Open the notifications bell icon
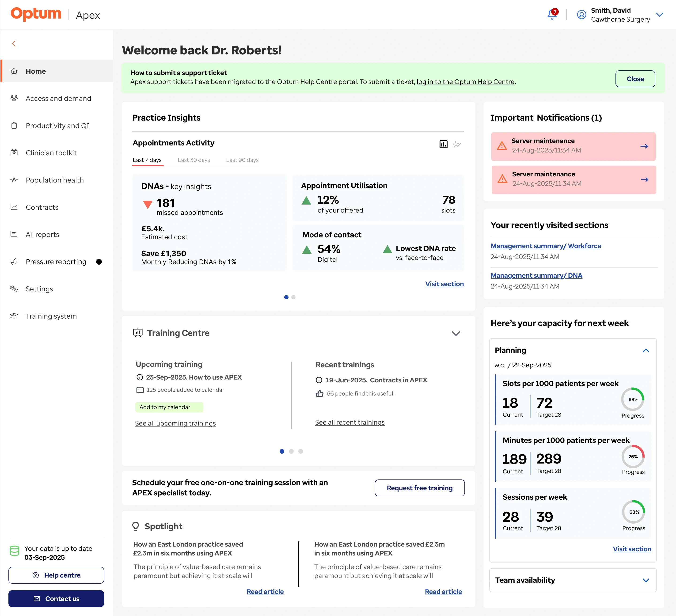 [552, 15]
